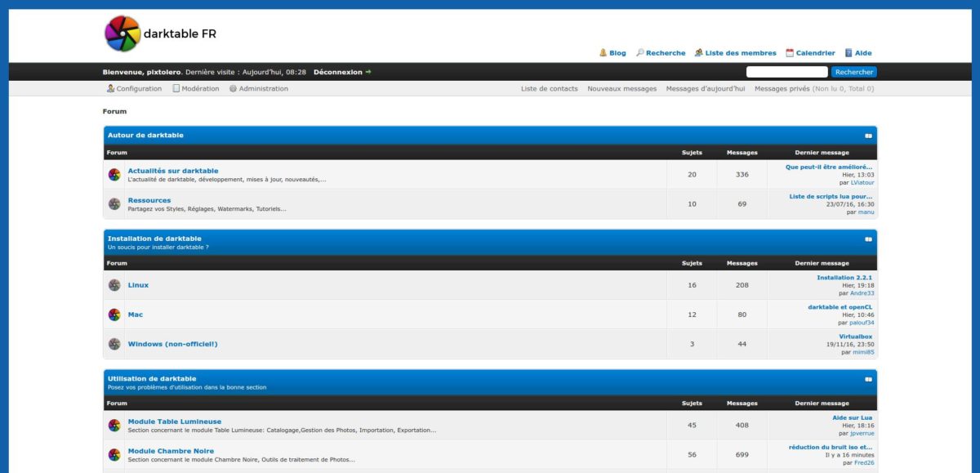980x473 pixels.
Task: Click the Aide book icon
Action: [x=849, y=53]
